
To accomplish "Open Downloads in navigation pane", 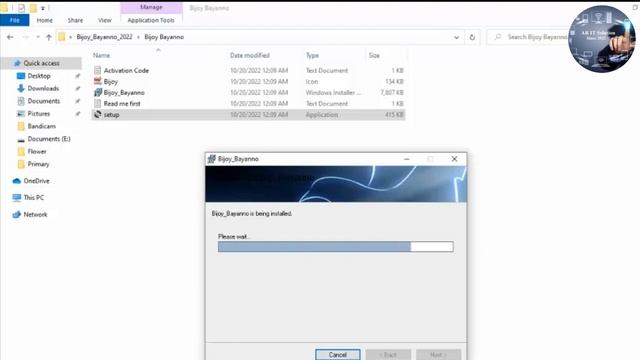I will click(x=43, y=89).
